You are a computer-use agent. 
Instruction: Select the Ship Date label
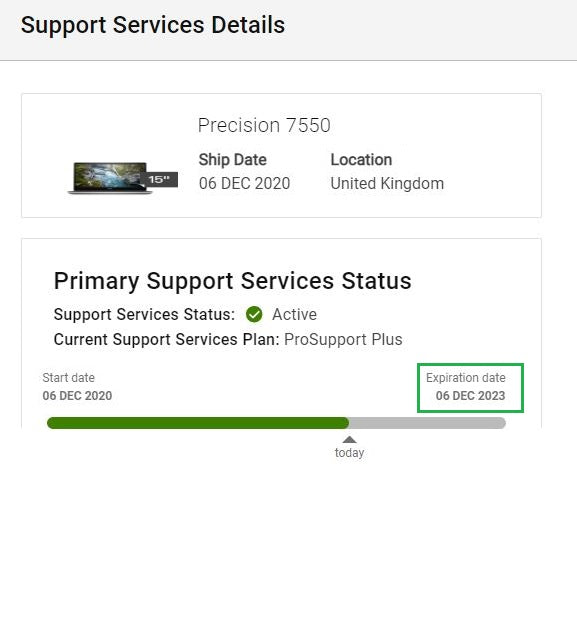coord(233,160)
